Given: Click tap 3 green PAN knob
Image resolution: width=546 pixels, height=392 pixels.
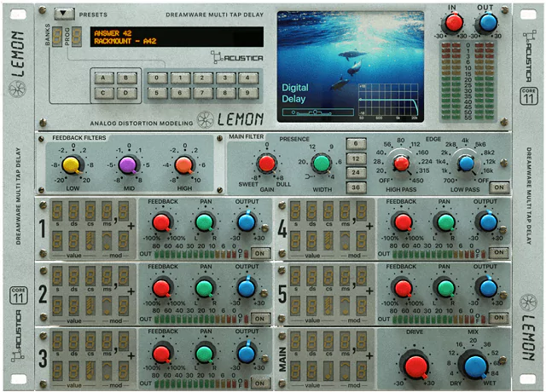Looking at the screenshot, I should (x=205, y=354).
